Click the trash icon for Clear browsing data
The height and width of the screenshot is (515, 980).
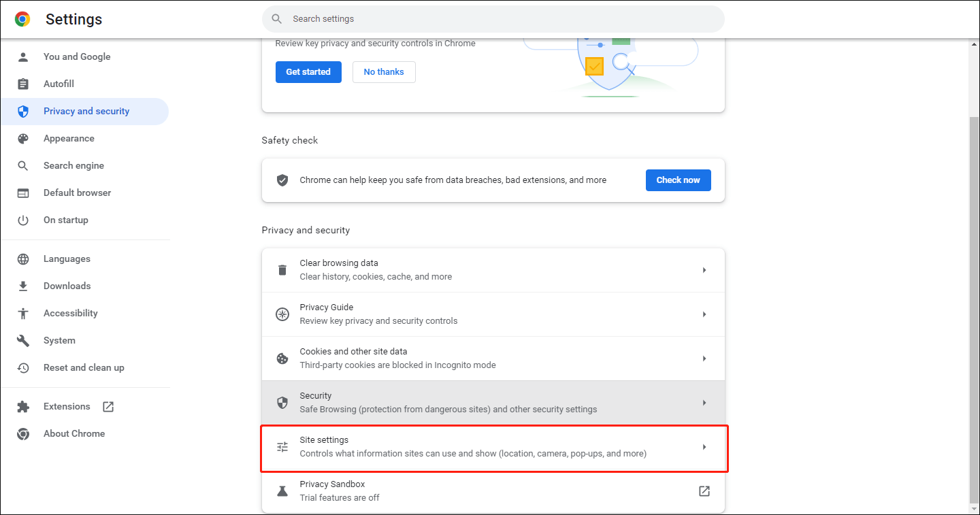point(282,270)
